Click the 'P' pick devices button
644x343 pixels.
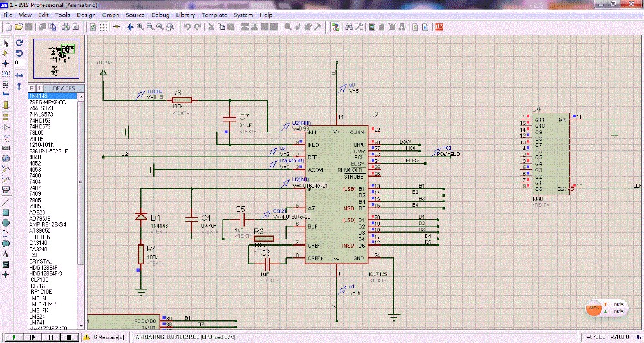click(x=32, y=88)
